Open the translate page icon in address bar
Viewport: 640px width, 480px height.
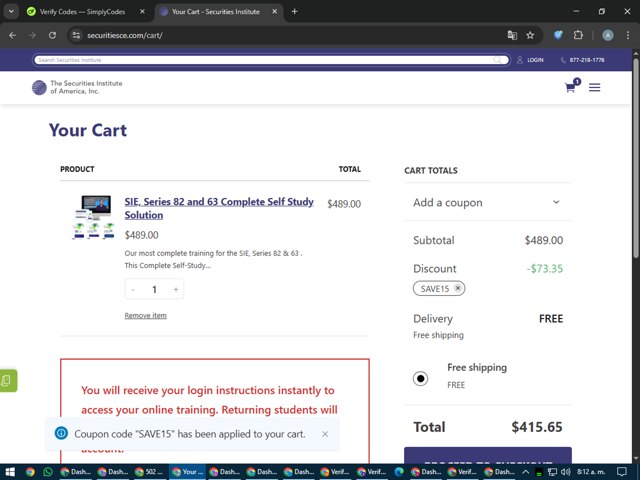tap(512, 36)
